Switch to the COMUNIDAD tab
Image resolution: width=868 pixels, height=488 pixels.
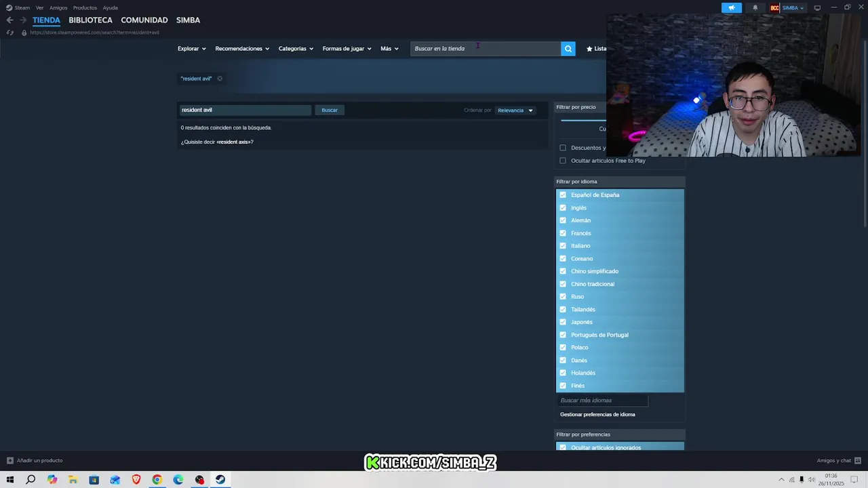[x=144, y=20]
